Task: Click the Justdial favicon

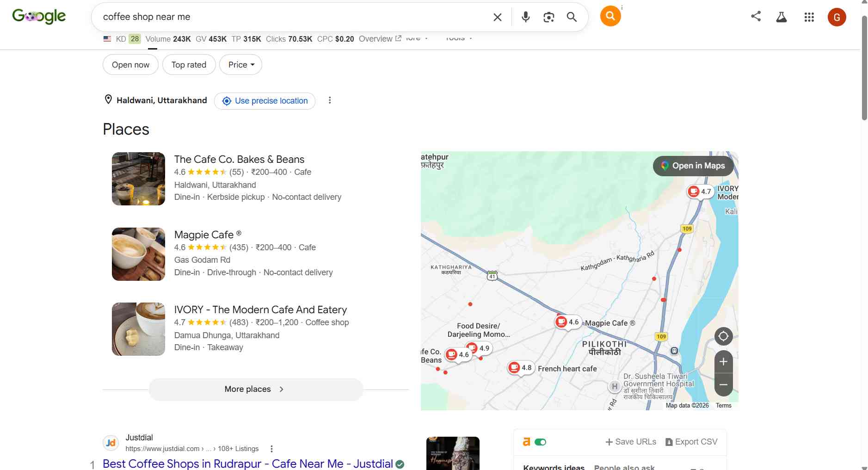Action: 111,443
